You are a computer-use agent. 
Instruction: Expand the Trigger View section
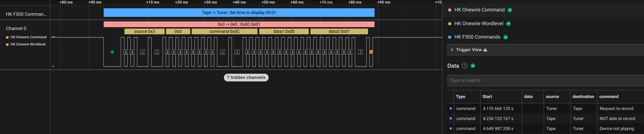(x=452, y=50)
